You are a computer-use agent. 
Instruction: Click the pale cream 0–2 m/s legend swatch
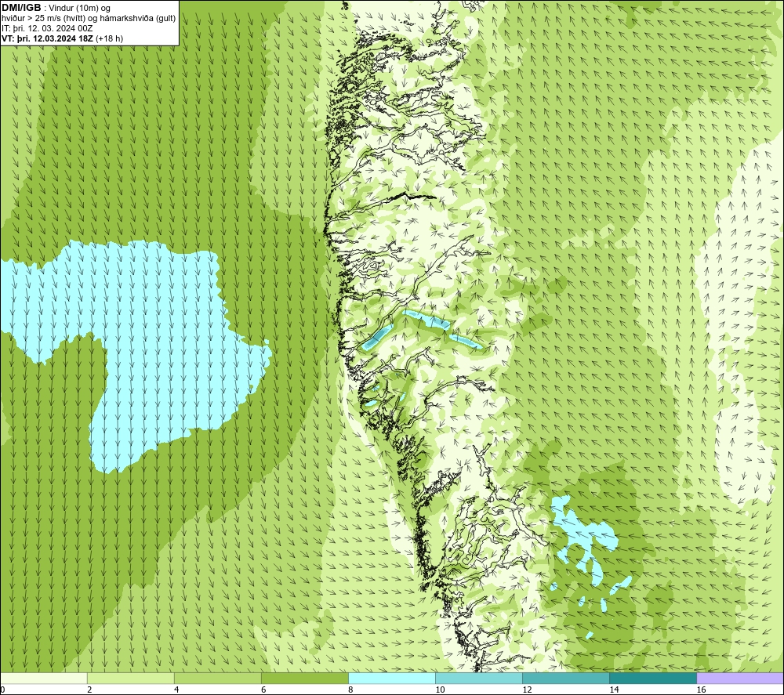(43, 678)
